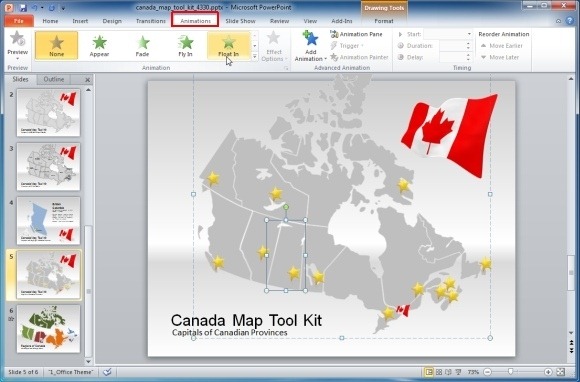Apply the Fade animation

coord(142,45)
